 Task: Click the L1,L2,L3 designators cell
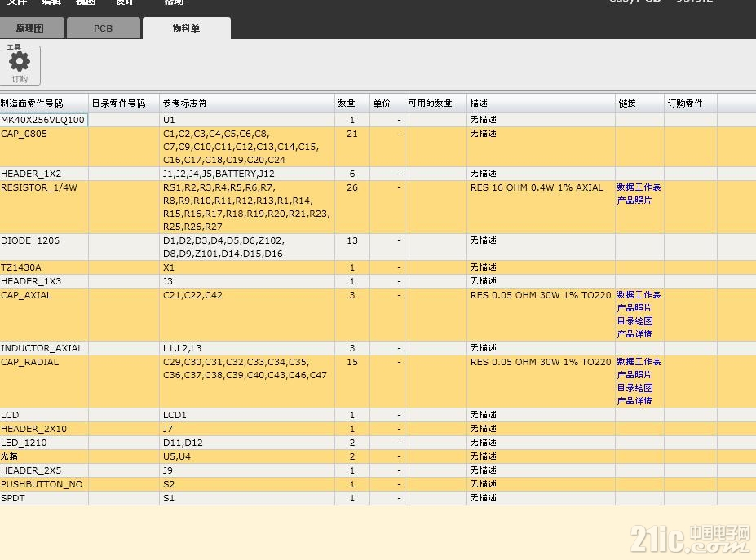click(x=247, y=348)
